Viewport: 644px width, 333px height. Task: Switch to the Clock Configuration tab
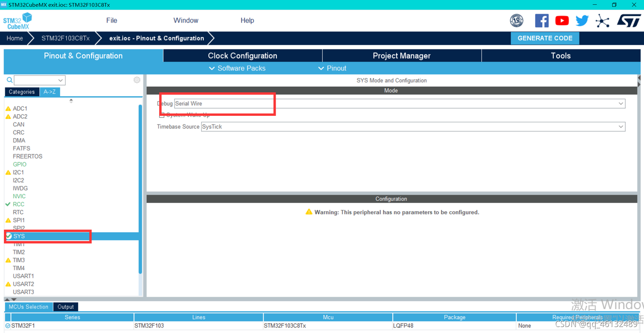tap(243, 56)
